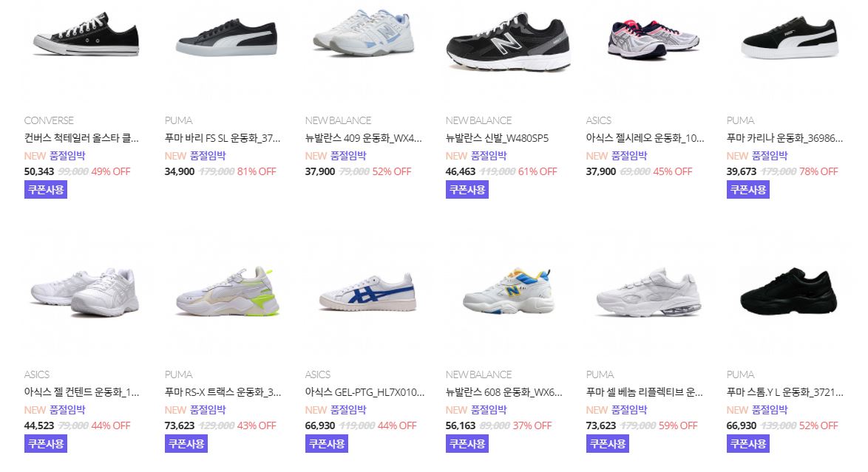Select the white New Balance 409 shoe image
The height and width of the screenshot is (472, 868).
(x=365, y=32)
